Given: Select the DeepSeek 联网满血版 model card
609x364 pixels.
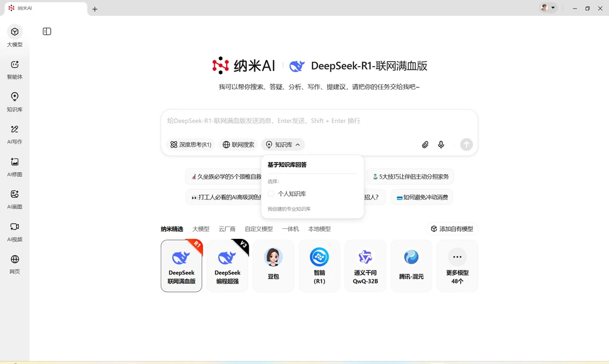Looking at the screenshot, I should click(182, 266).
